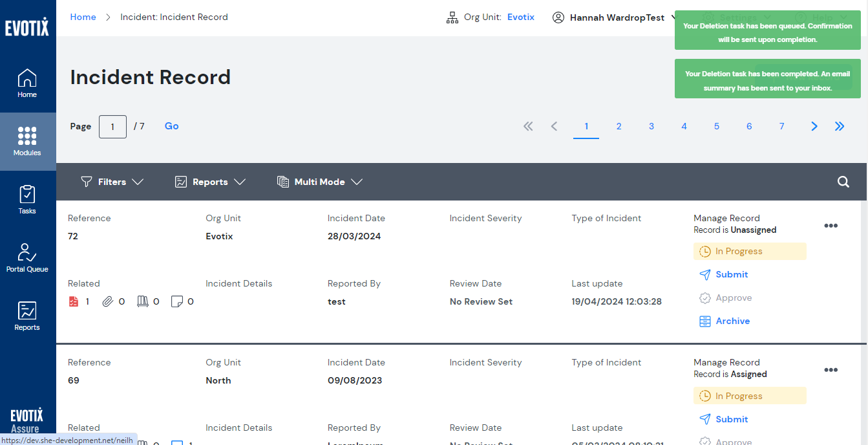Jump to last page arrow
Image resolution: width=868 pixels, height=445 pixels.
840,126
